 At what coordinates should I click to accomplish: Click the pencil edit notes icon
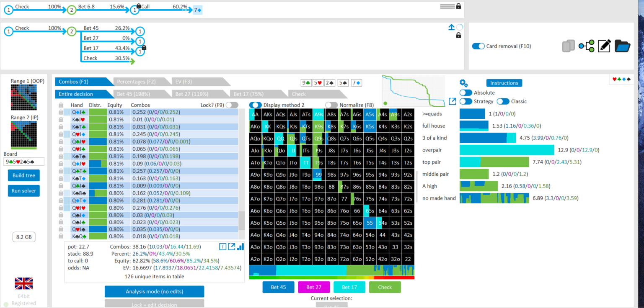pos(604,46)
